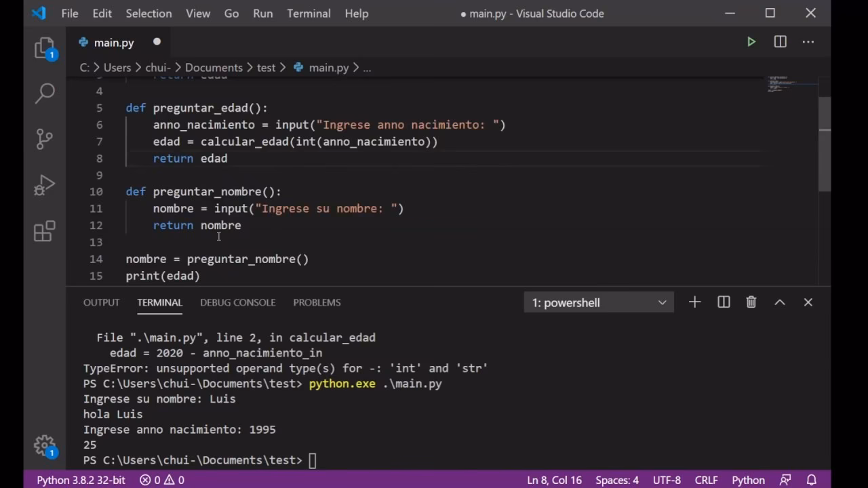Split the terminal panel
868x488 pixels.
coord(724,302)
